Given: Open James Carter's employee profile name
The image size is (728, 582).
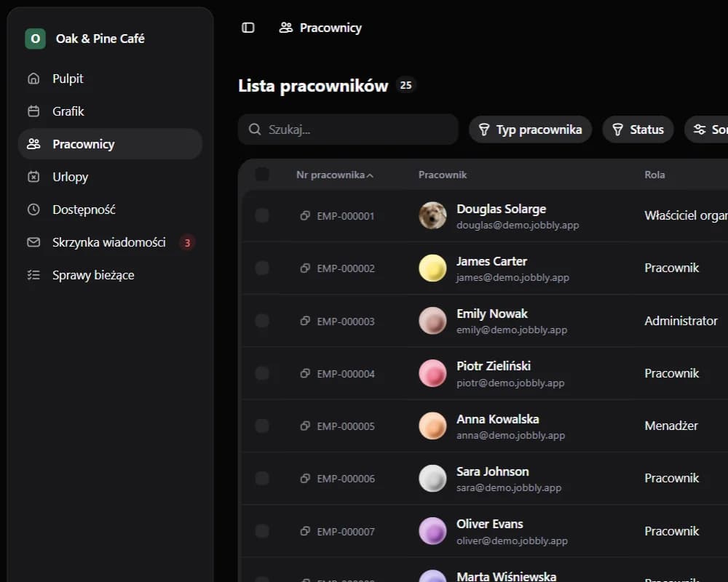Looking at the screenshot, I should click(x=491, y=261).
